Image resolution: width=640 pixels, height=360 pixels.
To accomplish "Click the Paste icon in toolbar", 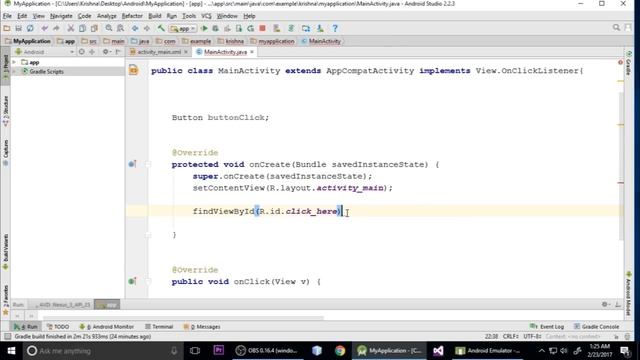I will tap(94, 28).
